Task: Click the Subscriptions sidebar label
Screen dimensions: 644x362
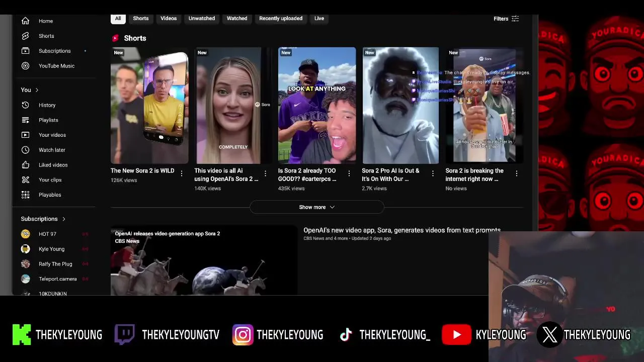Action: coord(54,51)
